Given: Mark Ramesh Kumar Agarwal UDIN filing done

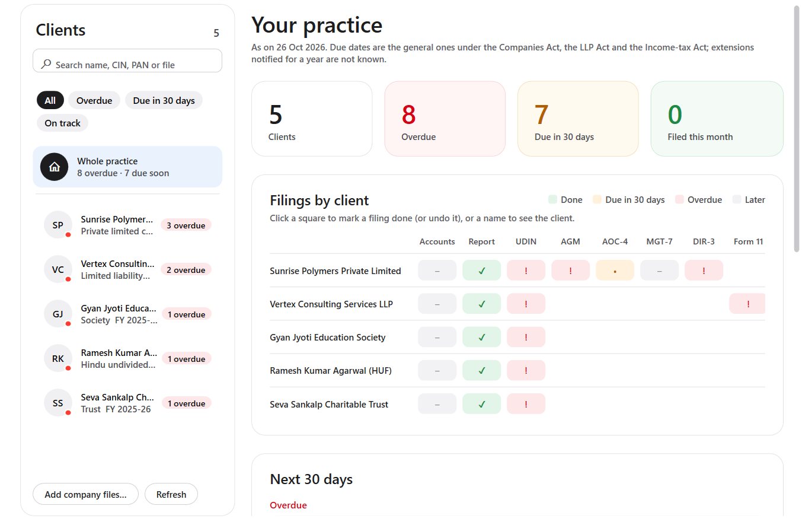Looking at the screenshot, I should click(526, 370).
